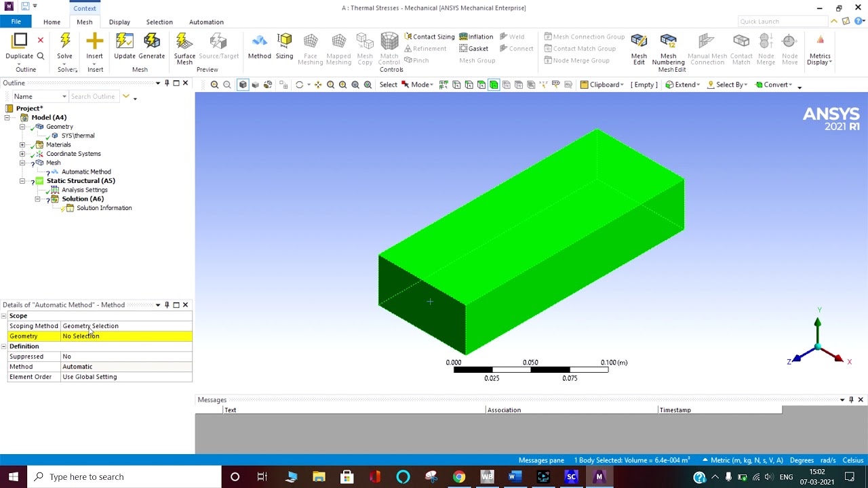This screenshot has height=488, width=868.
Task: Click the Inflation control
Action: pyautogui.click(x=476, y=37)
